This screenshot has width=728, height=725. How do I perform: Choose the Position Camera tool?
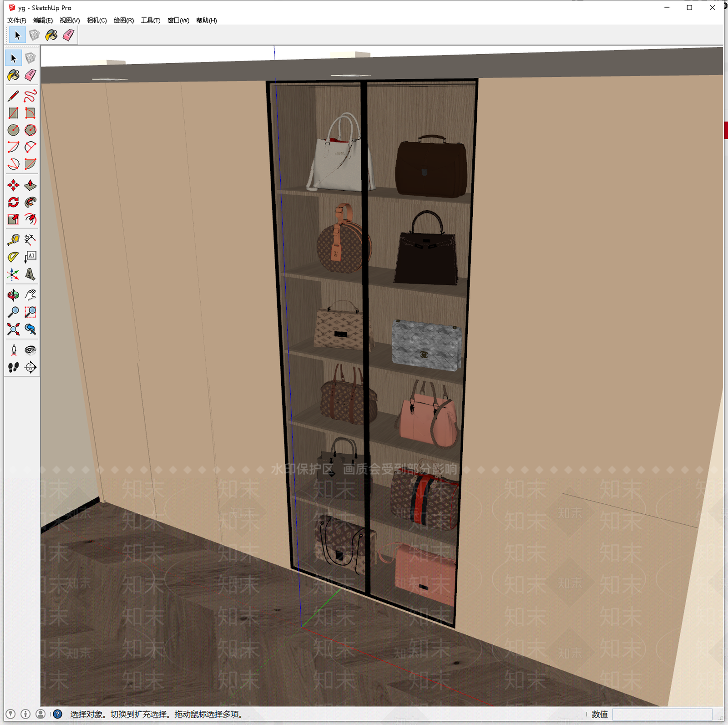pyautogui.click(x=14, y=350)
